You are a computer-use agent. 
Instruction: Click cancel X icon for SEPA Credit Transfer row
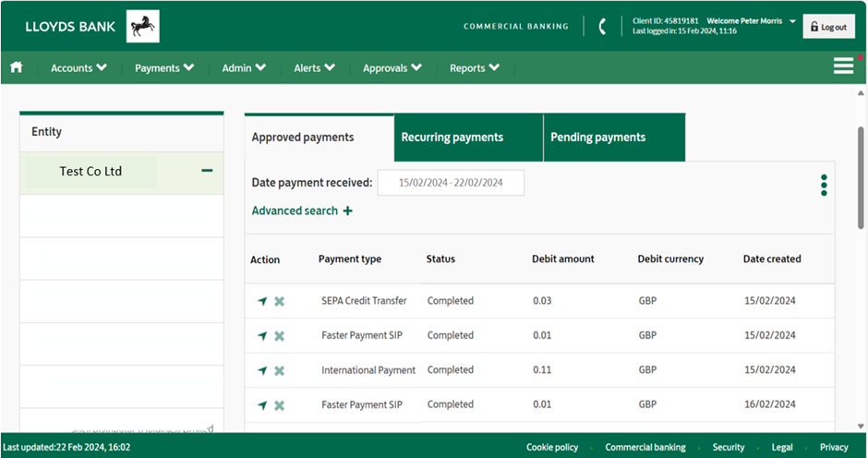tap(280, 301)
